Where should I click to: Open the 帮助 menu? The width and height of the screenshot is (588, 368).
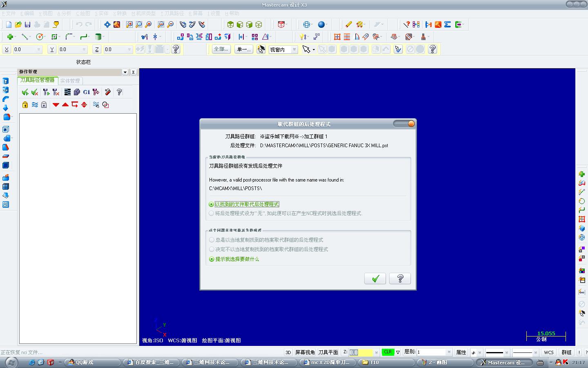click(232, 13)
